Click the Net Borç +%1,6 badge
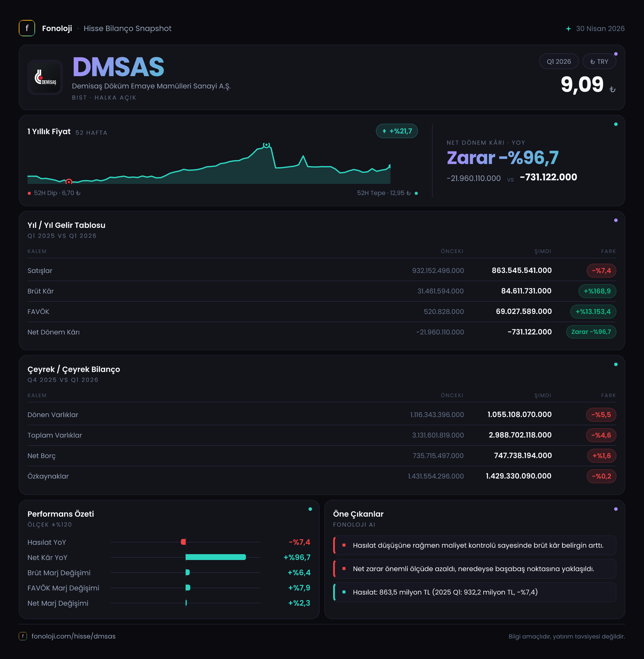The image size is (644, 659). (x=601, y=455)
